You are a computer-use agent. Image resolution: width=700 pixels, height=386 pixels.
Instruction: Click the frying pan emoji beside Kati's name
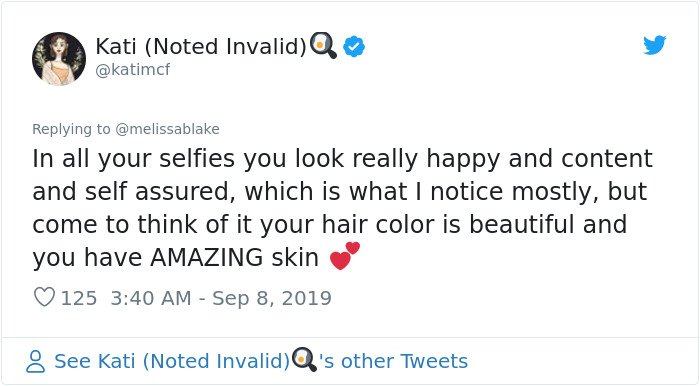click(323, 45)
